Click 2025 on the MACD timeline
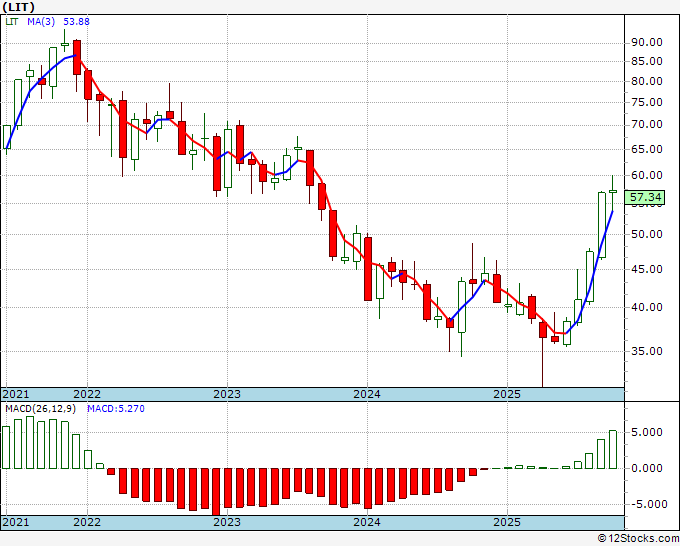Image resolution: width=680 pixels, height=546 pixels. (x=507, y=522)
